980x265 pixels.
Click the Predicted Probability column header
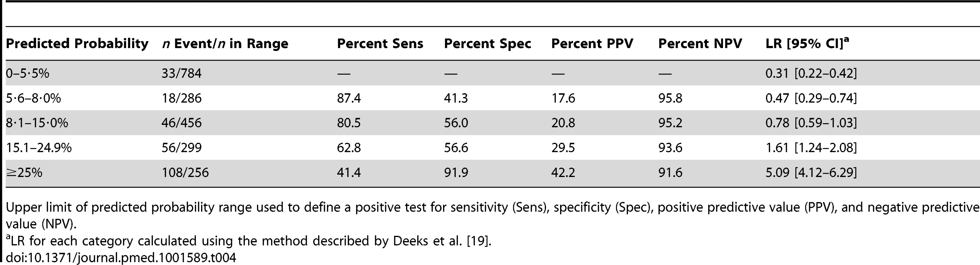(x=77, y=44)
